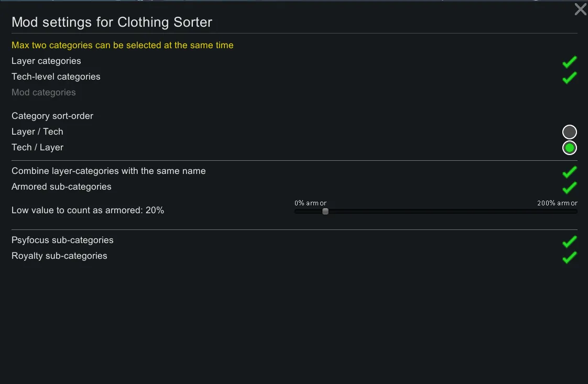Disable Armored sub-categories checkmark

coord(570,188)
